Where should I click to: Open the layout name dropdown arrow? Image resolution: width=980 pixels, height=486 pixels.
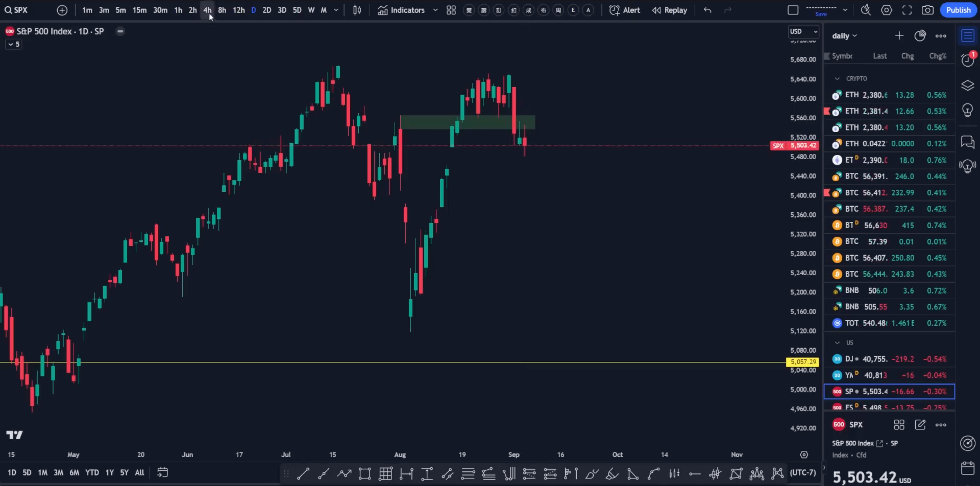pos(845,10)
